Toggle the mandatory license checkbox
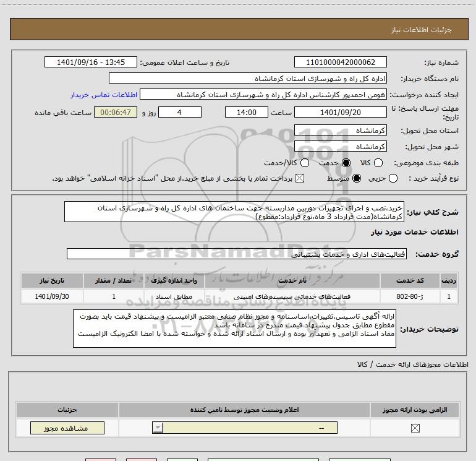476x461 pixels. 415,428
